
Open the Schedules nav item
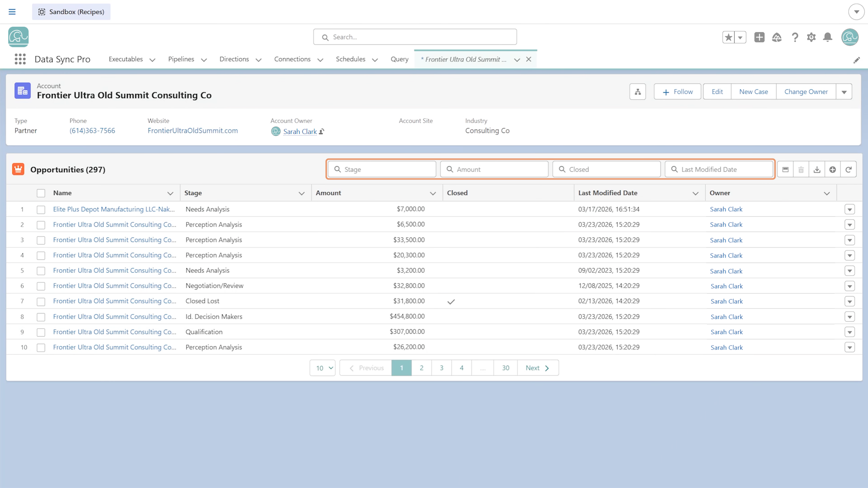pyautogui.click(x=350, y=59)
